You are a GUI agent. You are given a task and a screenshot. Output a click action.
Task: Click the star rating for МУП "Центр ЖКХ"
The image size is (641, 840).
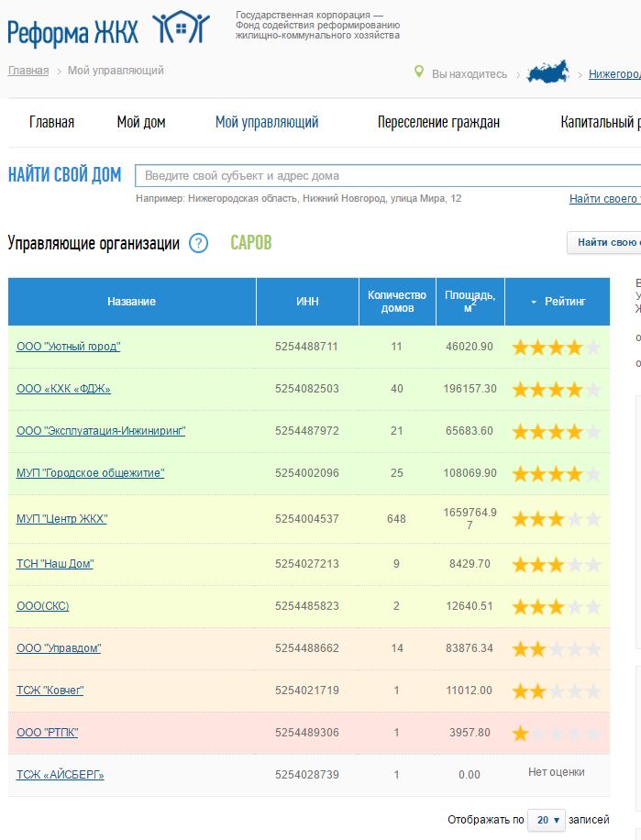click(556, 519)
